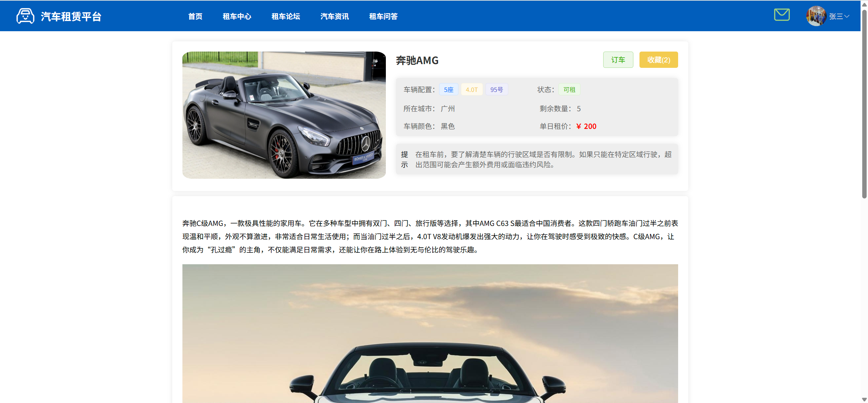Expand the 张三 user dropdown chevron
Screen dimensions: 868x403
[847, 16]
